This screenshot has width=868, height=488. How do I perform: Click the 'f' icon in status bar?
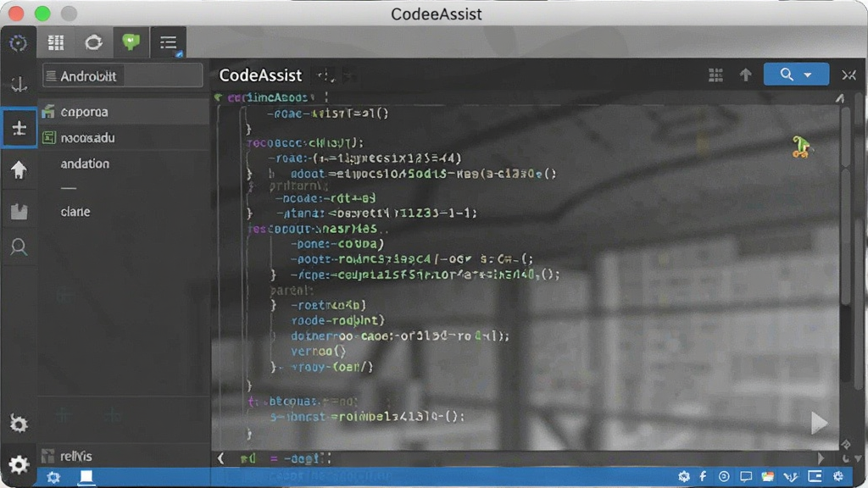coord(703,476)
